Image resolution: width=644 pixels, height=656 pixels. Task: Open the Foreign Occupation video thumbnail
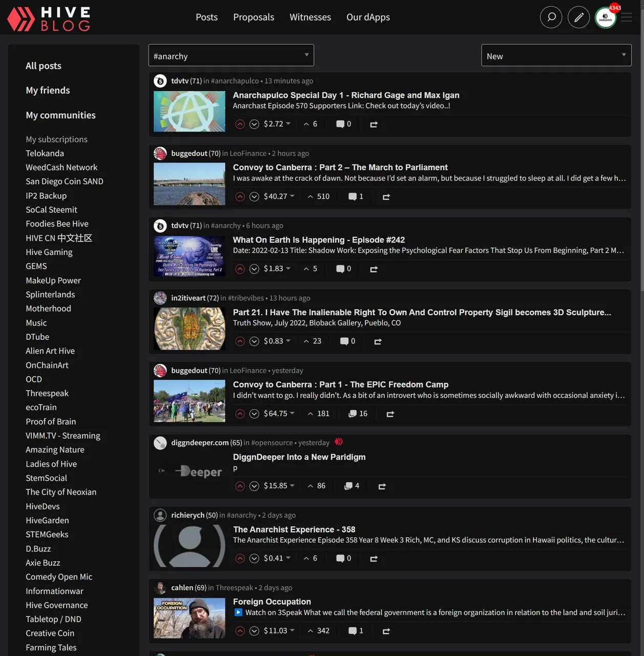(x=190, y=619)
